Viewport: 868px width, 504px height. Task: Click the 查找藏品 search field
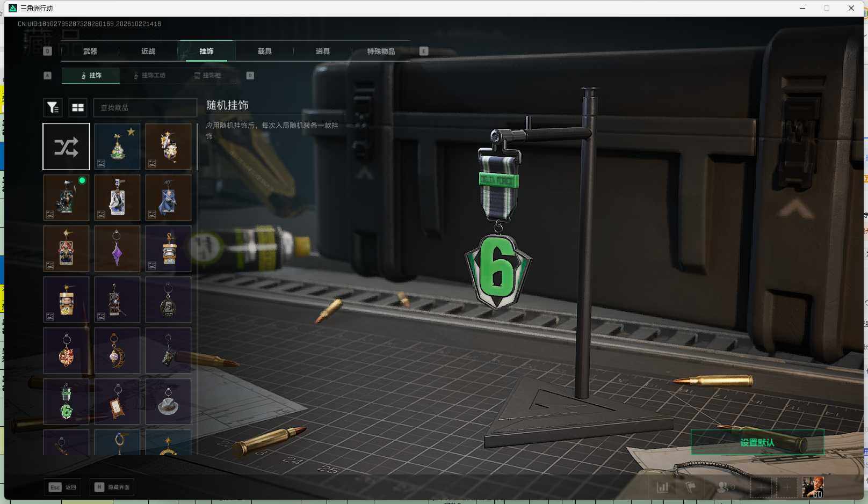point(145,108)
